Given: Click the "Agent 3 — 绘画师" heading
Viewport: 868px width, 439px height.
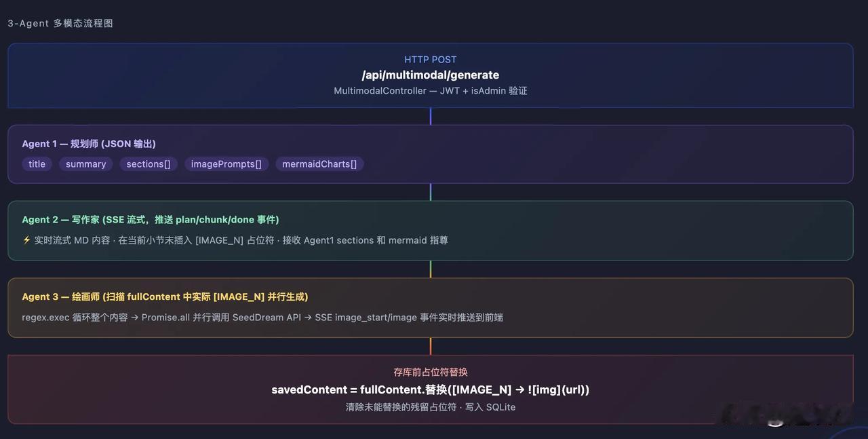Looking at the screenshot, I should (x=165, y=297).
